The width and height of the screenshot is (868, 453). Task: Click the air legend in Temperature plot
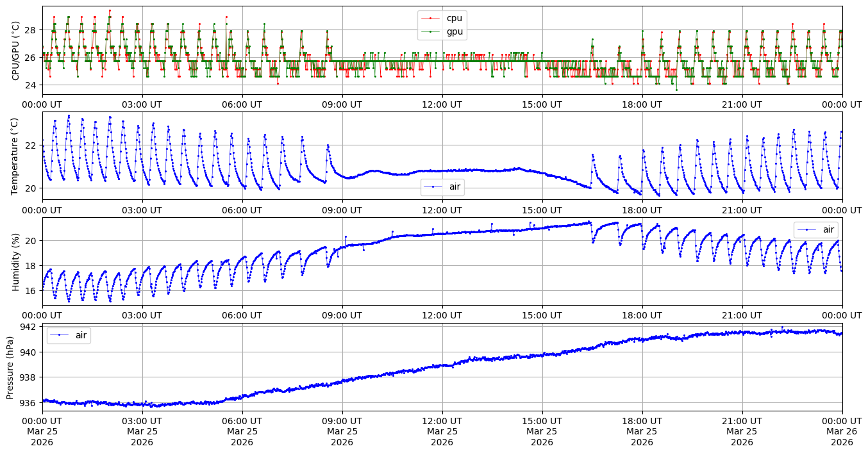442,187
